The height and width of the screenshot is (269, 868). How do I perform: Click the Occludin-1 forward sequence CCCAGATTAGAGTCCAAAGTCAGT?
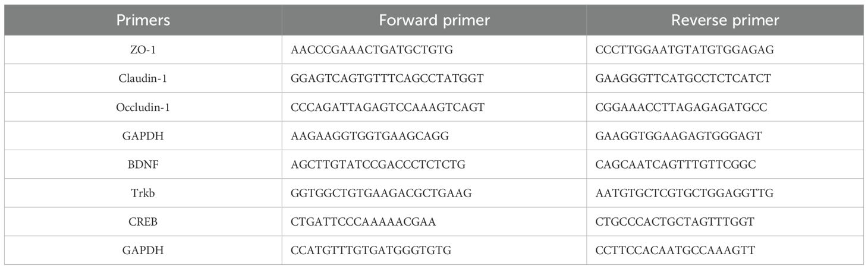tap(388, 107)
